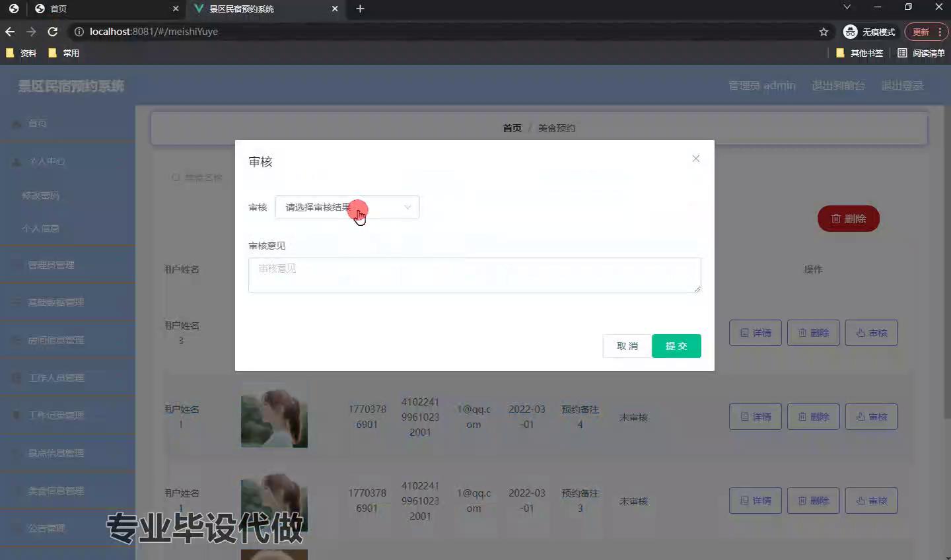Open the tab search chevron
Viewport: 951px width, 560px height.
[x=847, y=7]
